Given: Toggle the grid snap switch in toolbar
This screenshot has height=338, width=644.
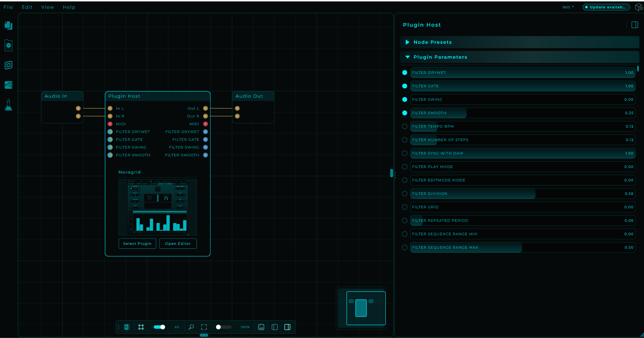Looking at the screenshot, I should point(159,327).
